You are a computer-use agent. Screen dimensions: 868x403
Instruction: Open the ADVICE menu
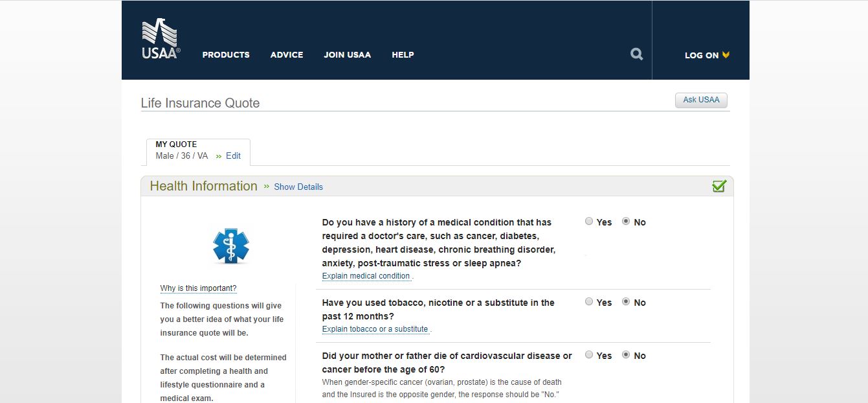click(x=286, y=55)
